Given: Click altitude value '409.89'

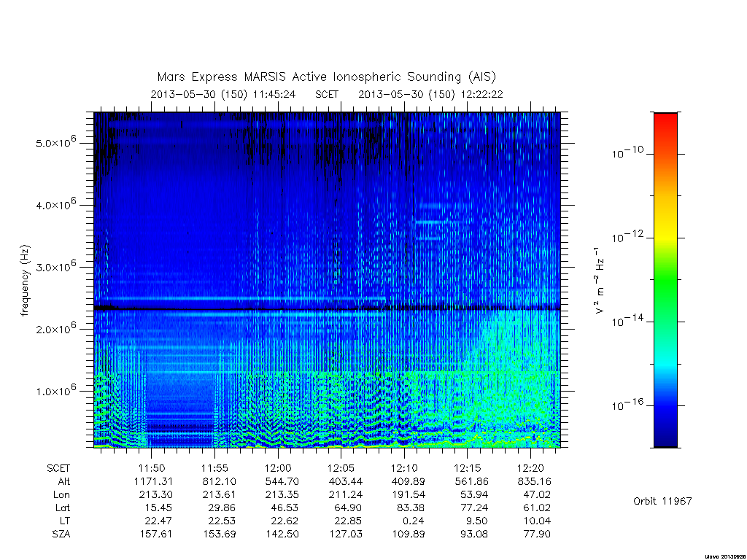Looking at the screenshot, I should click(409, 481).
